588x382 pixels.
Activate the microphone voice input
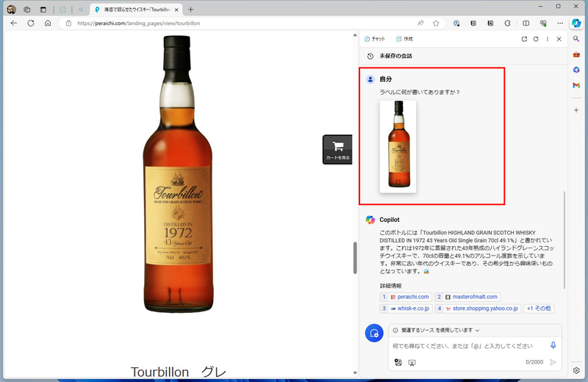tap(553, 345)
